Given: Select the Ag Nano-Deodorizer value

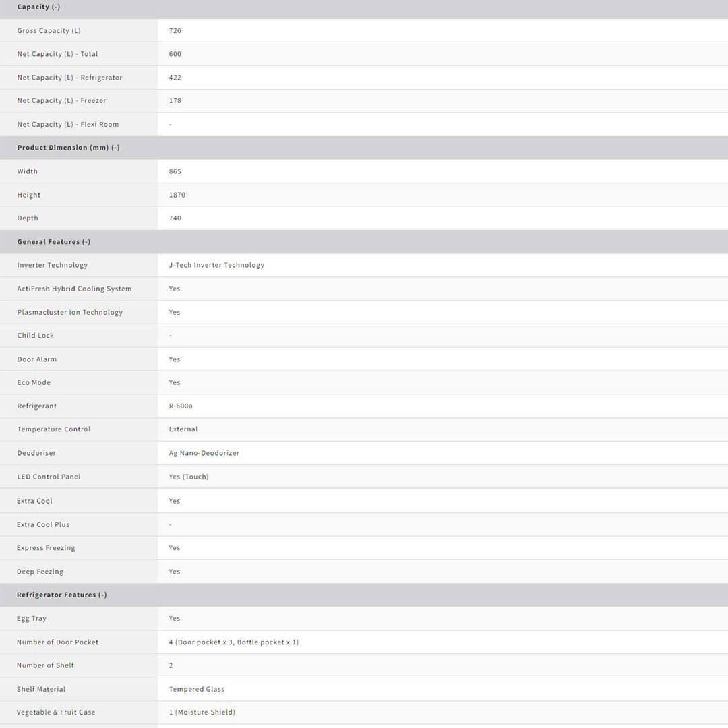Looking at the screenshot, I should tap(204, 453).
